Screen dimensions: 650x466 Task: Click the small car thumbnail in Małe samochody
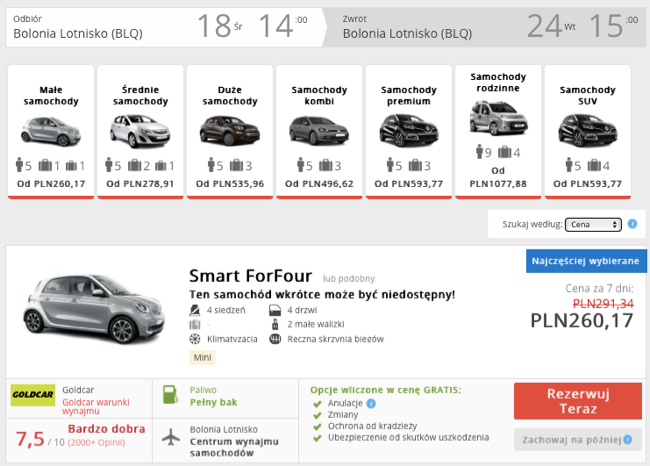(x=51, y=131)
